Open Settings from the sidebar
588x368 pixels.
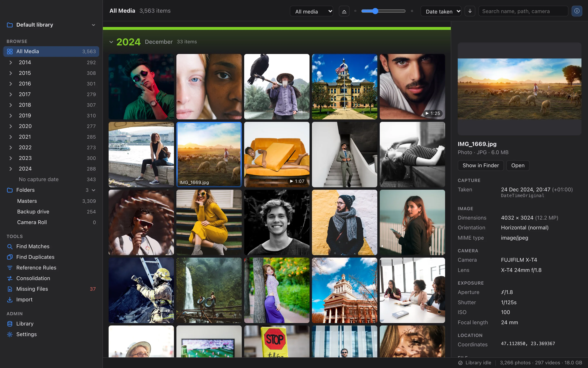pos(51,334)
